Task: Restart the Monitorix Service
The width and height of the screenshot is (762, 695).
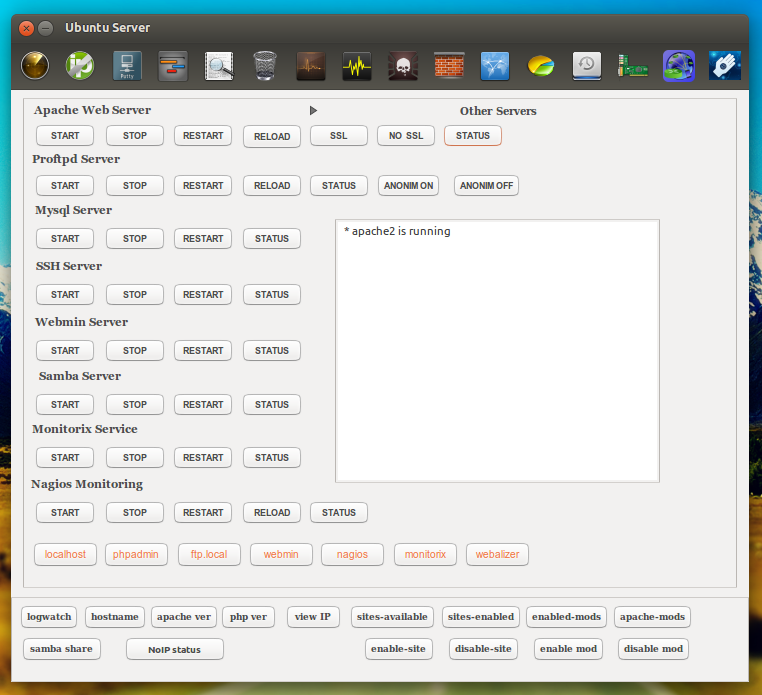Action: click(203, 457)
